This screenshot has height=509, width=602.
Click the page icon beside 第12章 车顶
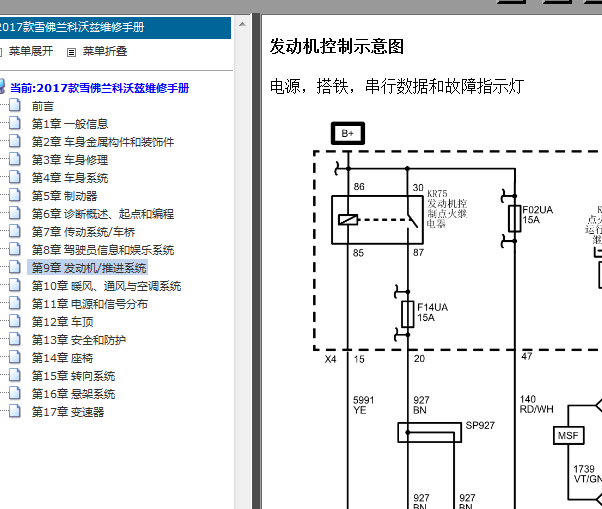(x=15, y=321)
